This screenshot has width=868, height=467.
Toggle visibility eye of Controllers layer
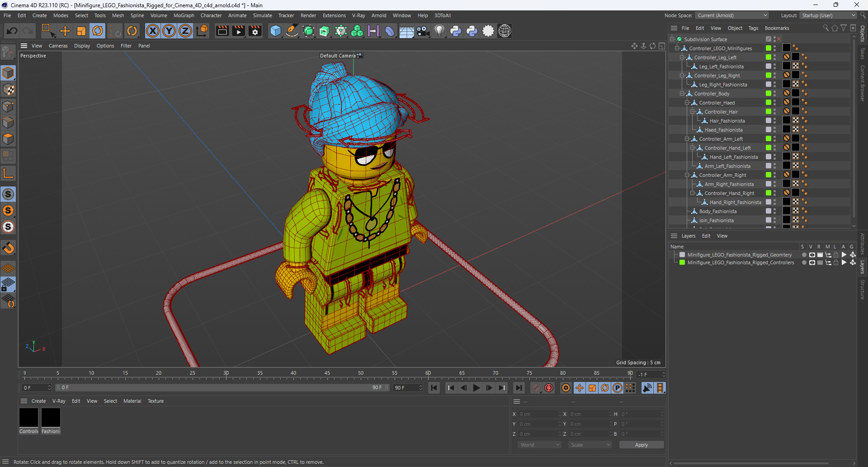click(x=812, y=262)
